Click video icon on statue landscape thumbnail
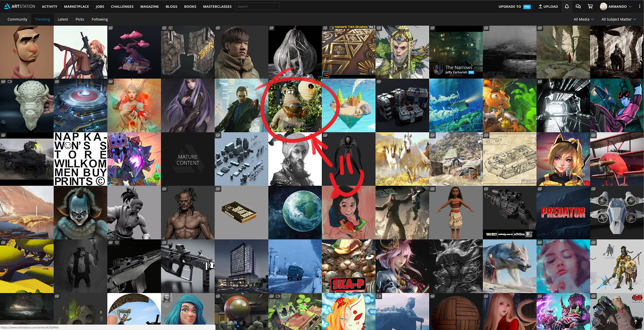 [x=379, y=296]
